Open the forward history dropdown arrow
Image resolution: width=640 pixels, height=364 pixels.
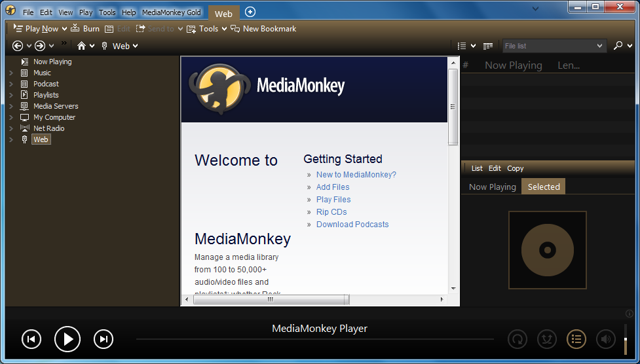[51, 46]
